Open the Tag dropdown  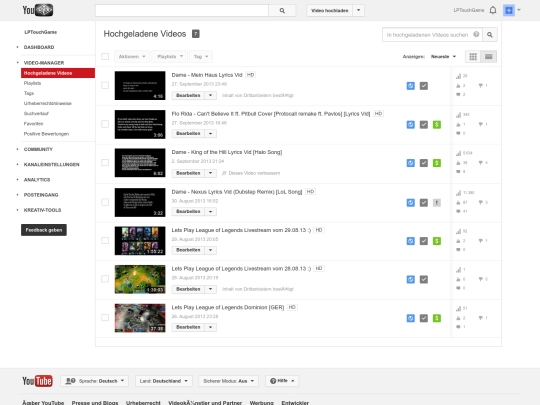coord(201,56)
